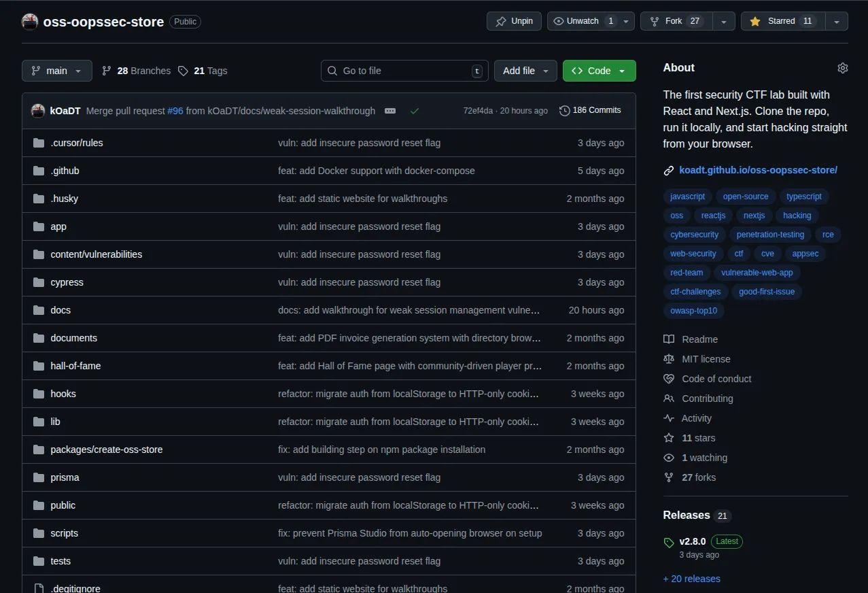The image size is (868, 593).
Task: View tags via the tag icon
Action: point(183,70)
